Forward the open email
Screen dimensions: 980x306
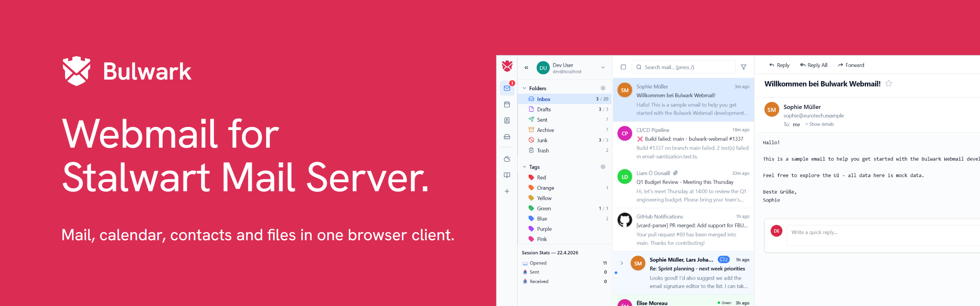tap(851, 65)
